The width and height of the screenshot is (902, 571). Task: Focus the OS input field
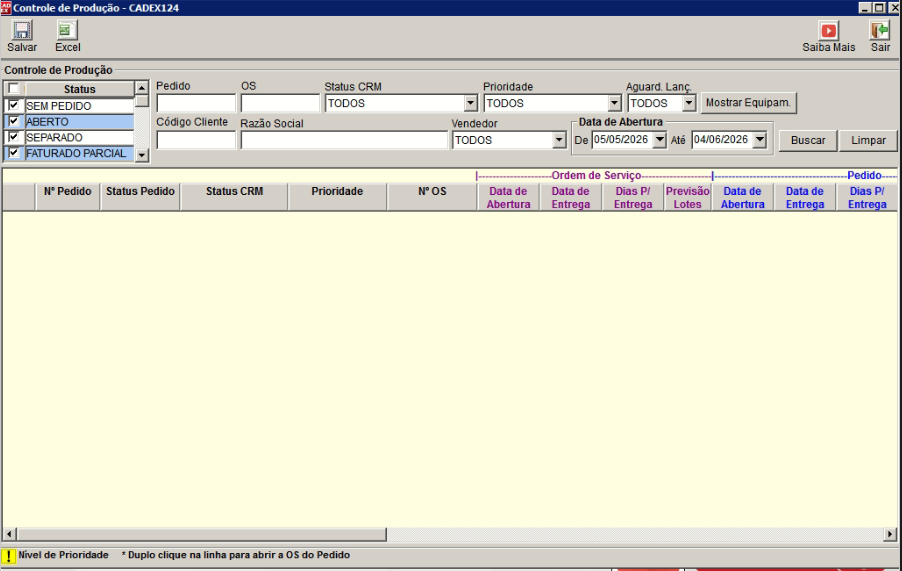click(280, 104)
